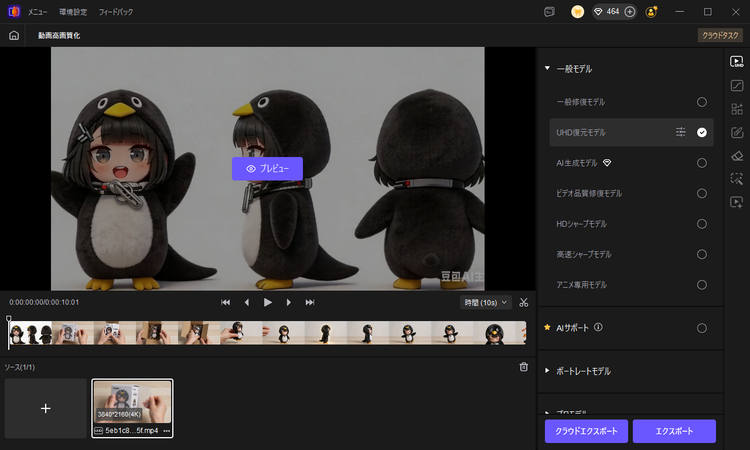
Task: Add more credits with plus icon
Action: 629,12
